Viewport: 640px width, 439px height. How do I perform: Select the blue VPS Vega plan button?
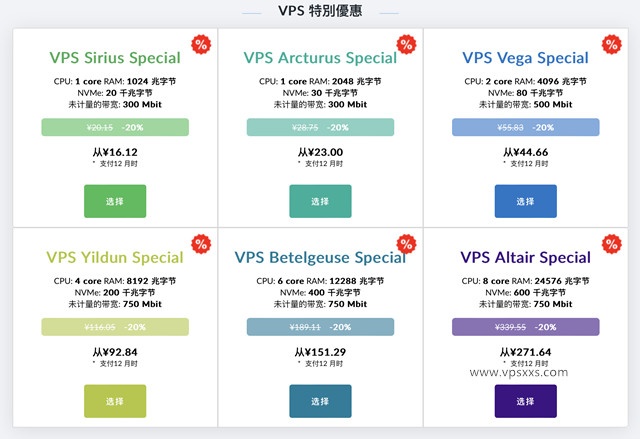click(x=526, y=201)
